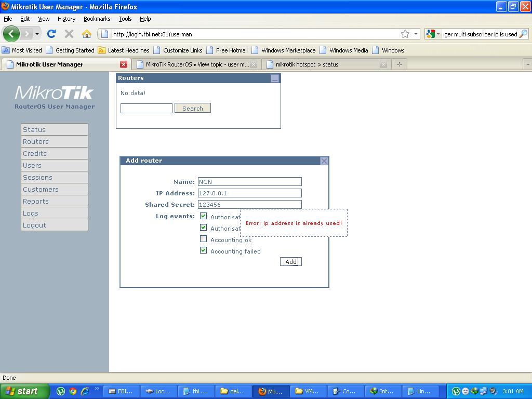Click the search magnifier icon
The height and width of the screenshot is (399, 532).
(x=523, y=34)
